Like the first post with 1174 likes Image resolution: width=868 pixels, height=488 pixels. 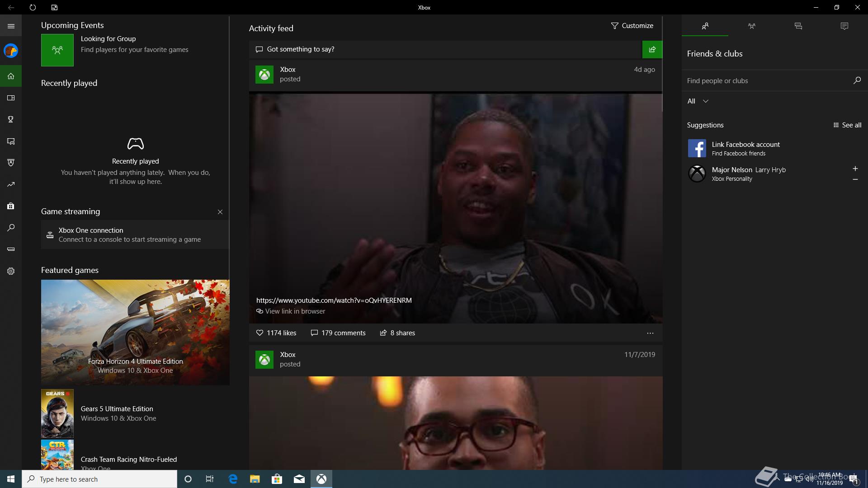pyautogui.click(x=276, y=333)
